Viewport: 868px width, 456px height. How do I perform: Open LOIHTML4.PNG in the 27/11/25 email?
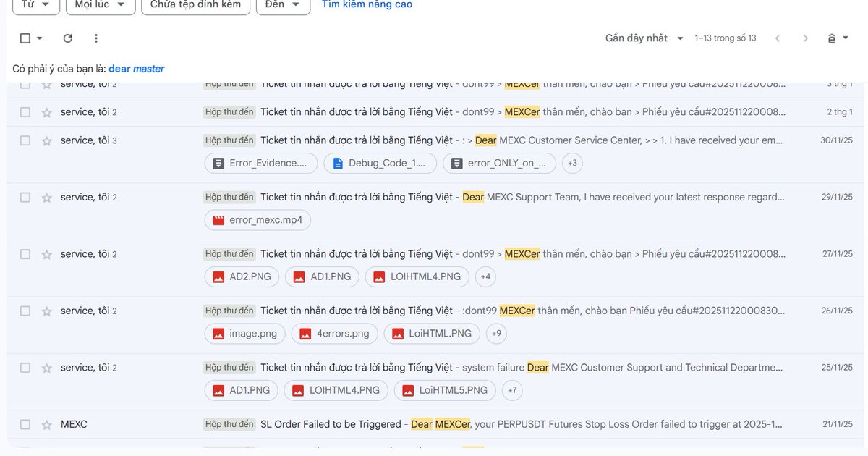(x=417, y=276)
